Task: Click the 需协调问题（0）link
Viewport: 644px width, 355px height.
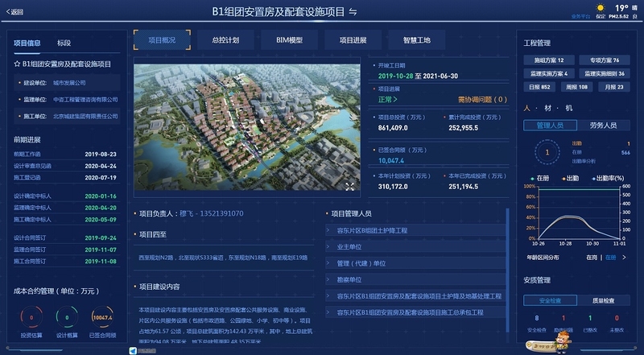Action: (482, 100)
